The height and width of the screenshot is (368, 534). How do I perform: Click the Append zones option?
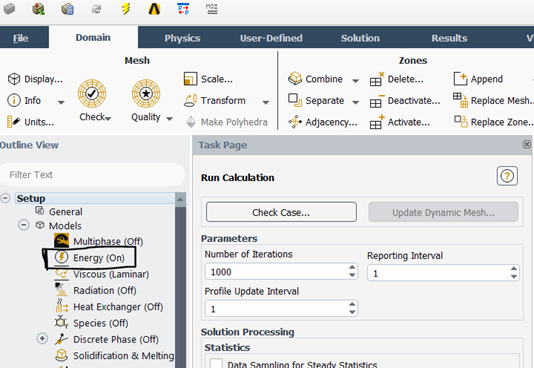coord(478,79)
